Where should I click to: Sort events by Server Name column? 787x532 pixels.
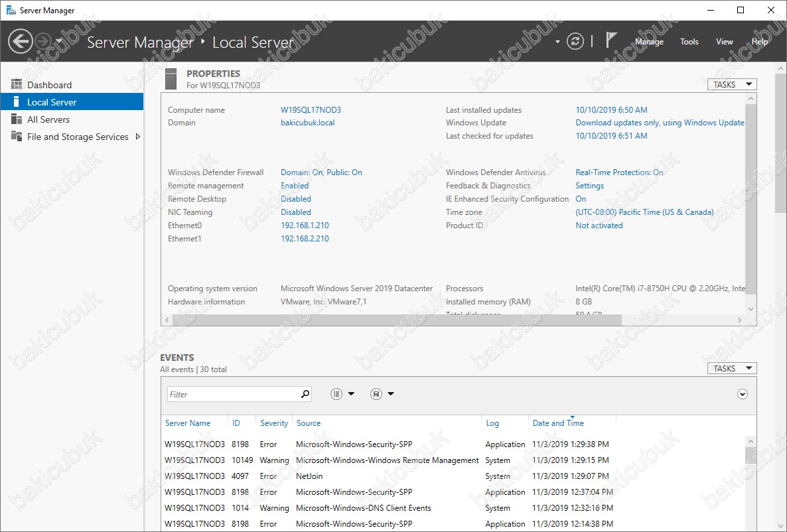coord(188,423)
